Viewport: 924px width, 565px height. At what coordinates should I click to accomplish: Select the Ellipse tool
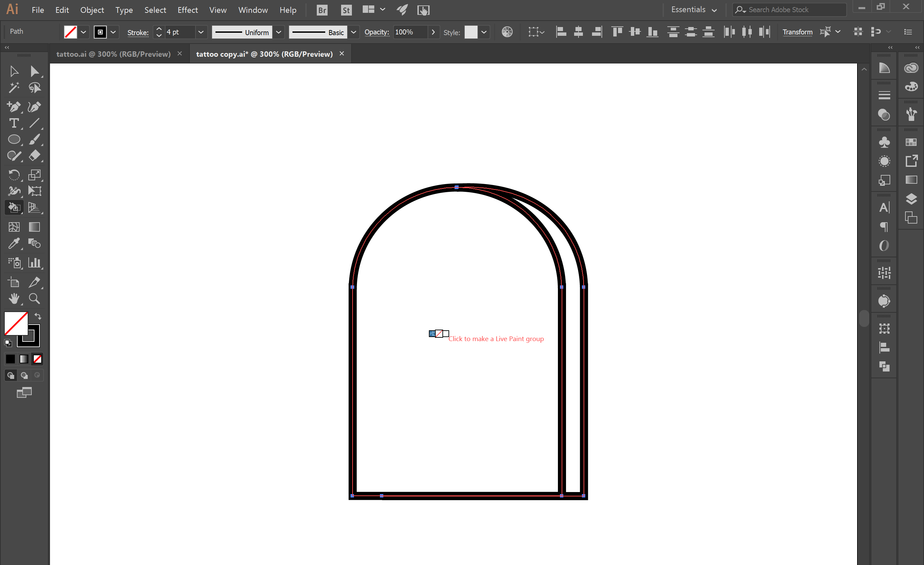(14, 139)
